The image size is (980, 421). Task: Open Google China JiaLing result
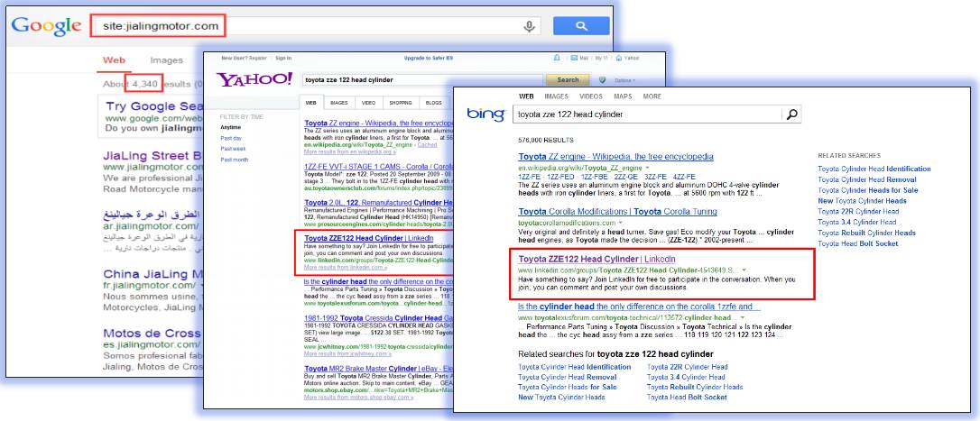153,273
